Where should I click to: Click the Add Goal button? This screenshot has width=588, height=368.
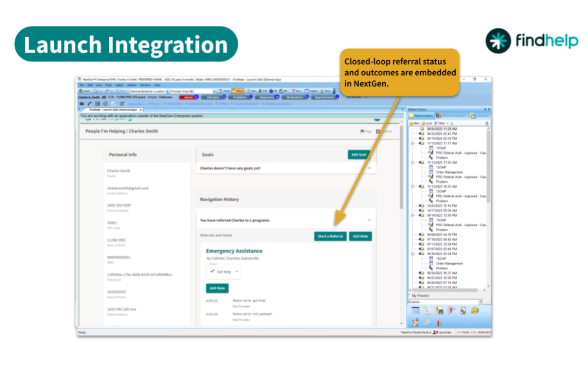(358, 155)
